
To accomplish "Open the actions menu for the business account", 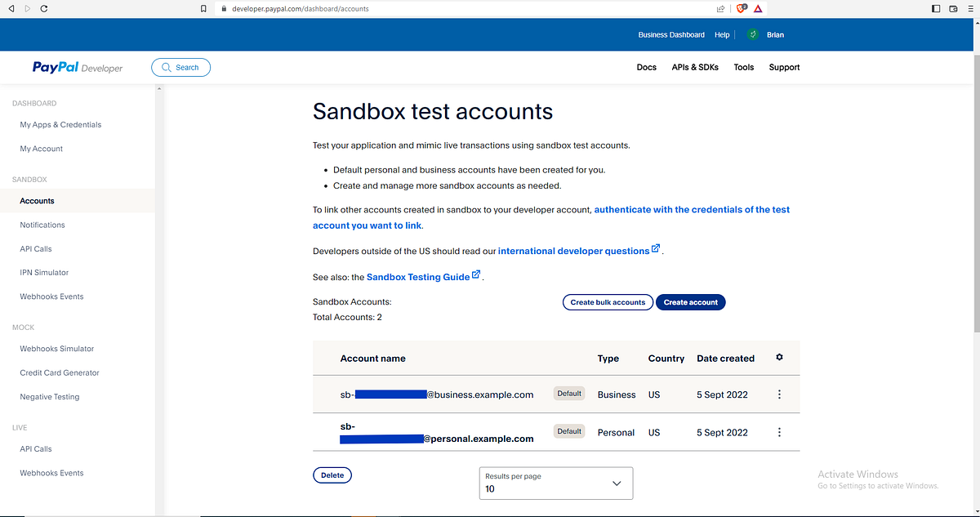I will click(779, 394).
